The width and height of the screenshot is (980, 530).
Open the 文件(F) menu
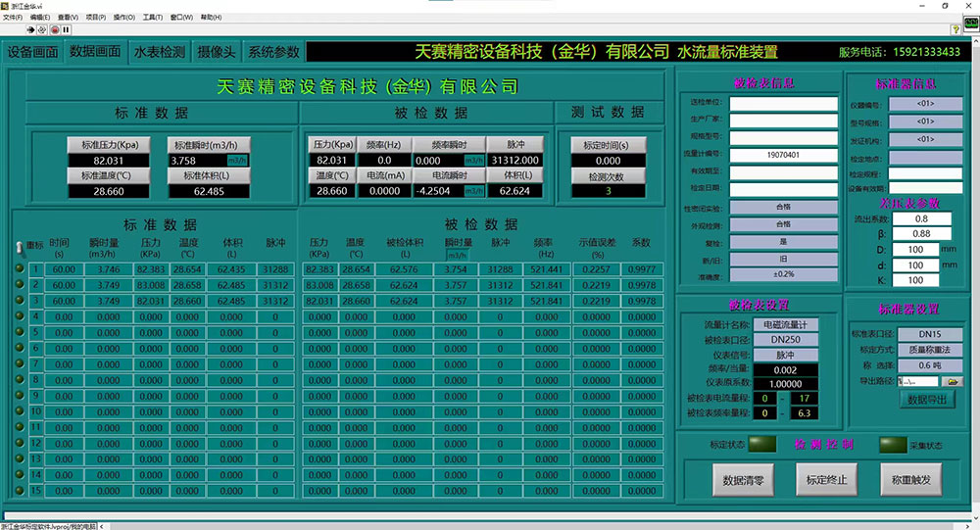tap(13, 18)
